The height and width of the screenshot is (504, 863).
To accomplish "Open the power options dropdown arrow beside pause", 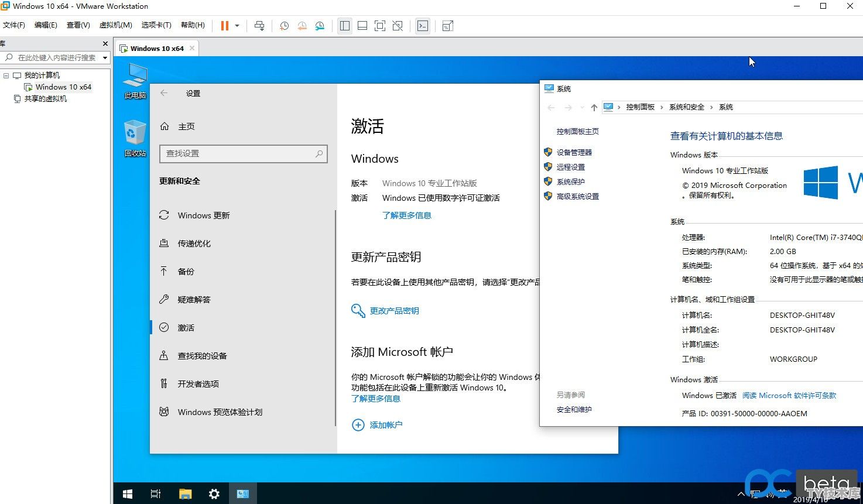I will click(x=237, y=26).
